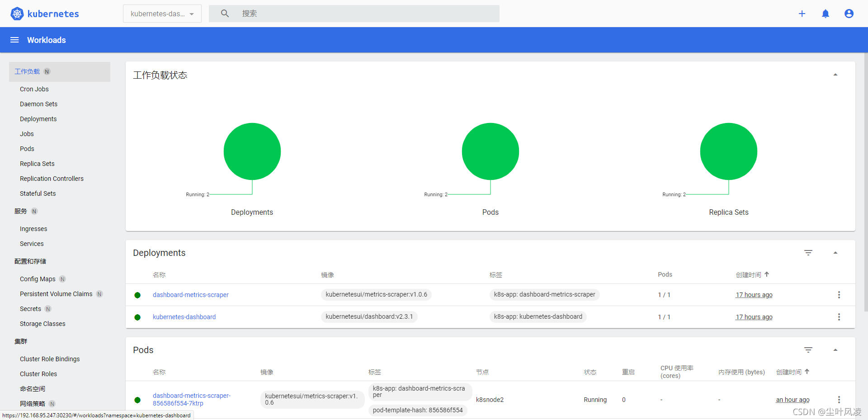Image resolution: width=868 pixels, height=420 pixels.
Task: Collapse the 工作负载状态 card
Action: click(835, 75)
